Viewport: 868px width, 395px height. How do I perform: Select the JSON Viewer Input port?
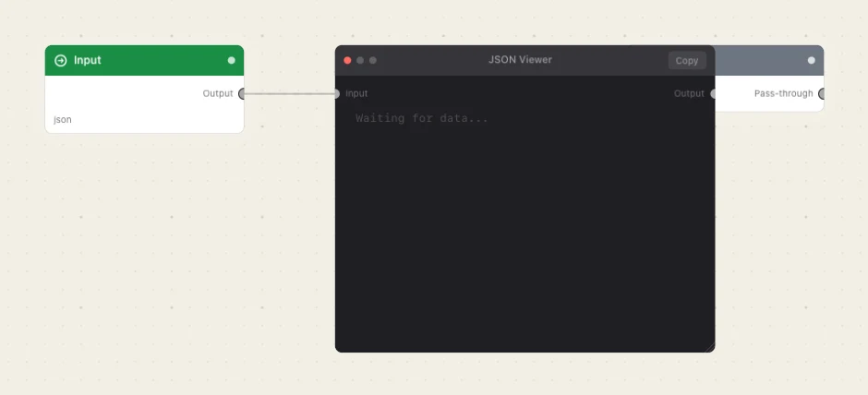pyautogui.click(x=336, y=94)
